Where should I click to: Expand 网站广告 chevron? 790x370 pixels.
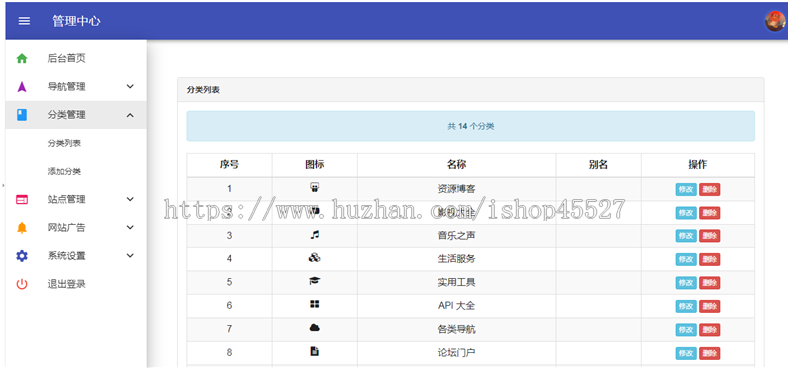(130, 227)
